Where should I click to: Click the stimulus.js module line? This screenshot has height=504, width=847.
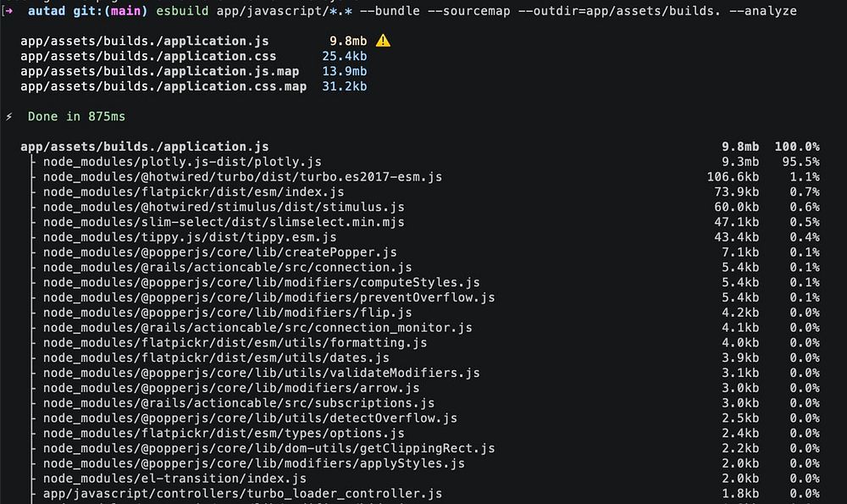coord(224,208)
